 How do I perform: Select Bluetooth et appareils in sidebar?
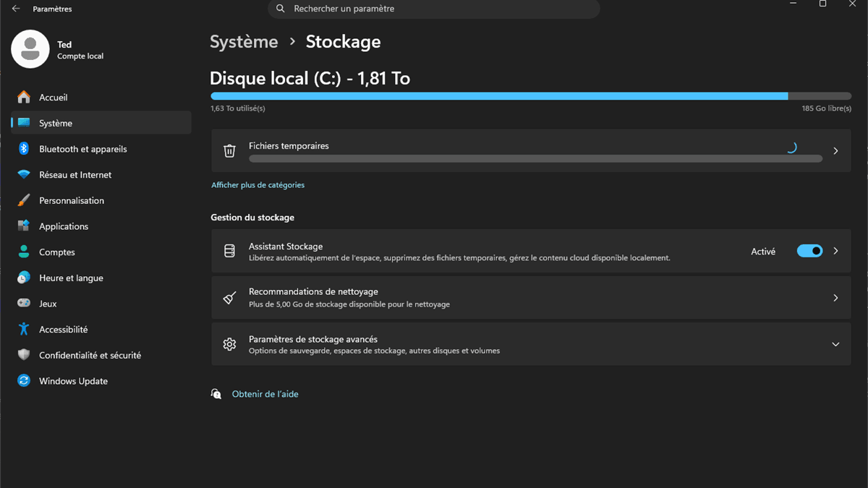[x=101, y=149]
